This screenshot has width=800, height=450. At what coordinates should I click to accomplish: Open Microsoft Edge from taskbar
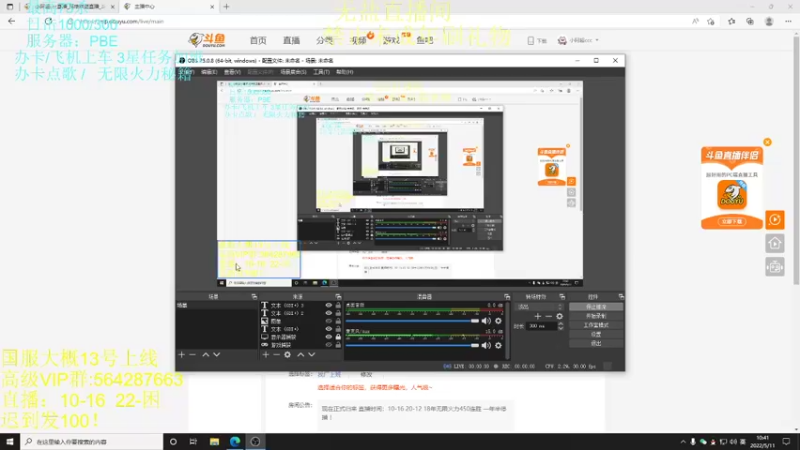coord(235,442)
